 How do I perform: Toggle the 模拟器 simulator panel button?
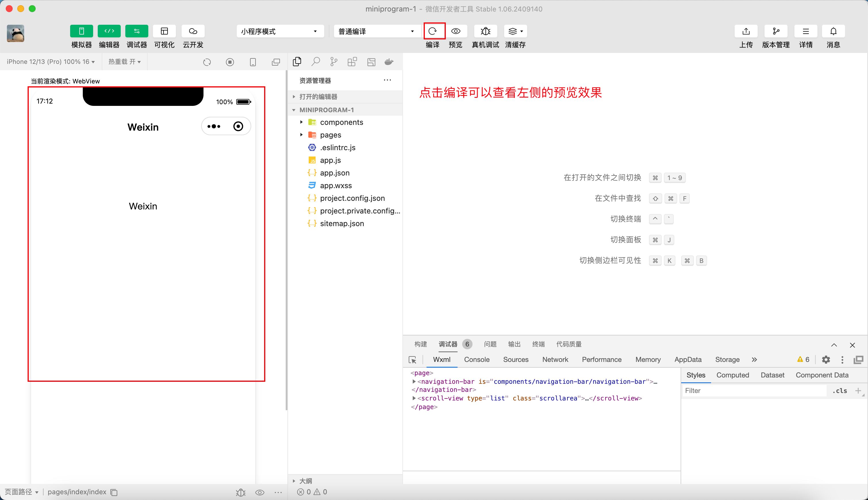pyautogui.click(x=81, y=31)
